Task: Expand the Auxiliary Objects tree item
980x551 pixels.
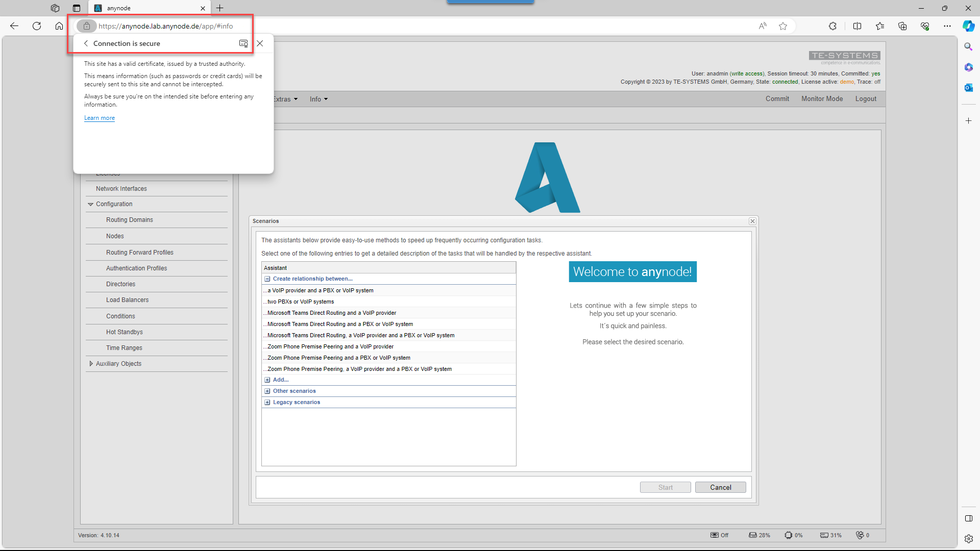Action: (90, 363)
